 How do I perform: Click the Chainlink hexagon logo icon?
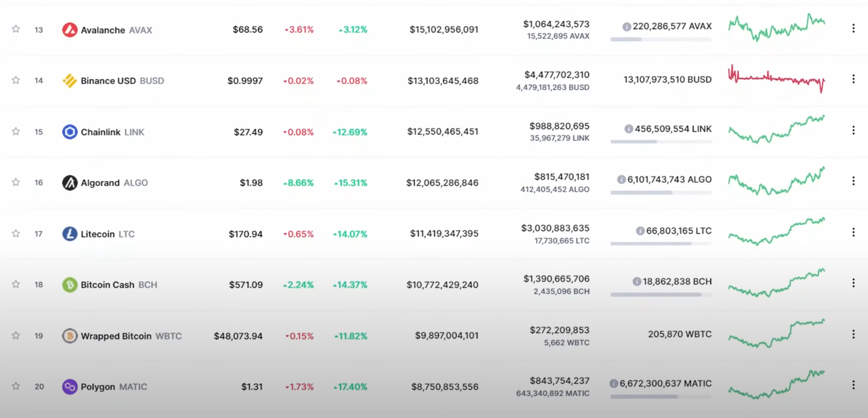tap(70, 132)
